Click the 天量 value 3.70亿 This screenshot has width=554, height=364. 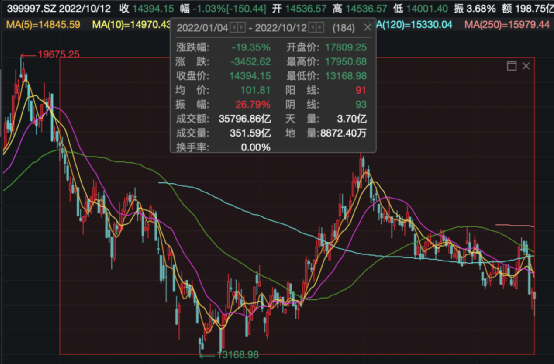pyautogui.click(x=352, y=119)
